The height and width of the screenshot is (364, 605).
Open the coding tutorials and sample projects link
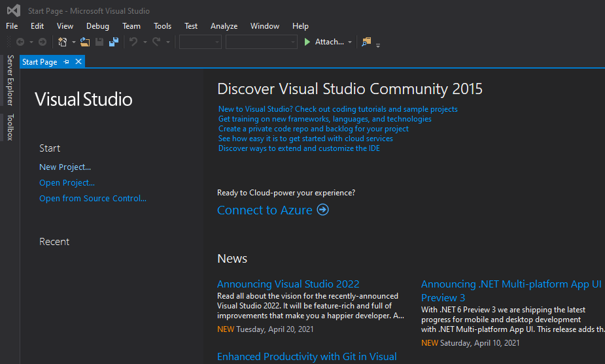[x=337, y=109]
